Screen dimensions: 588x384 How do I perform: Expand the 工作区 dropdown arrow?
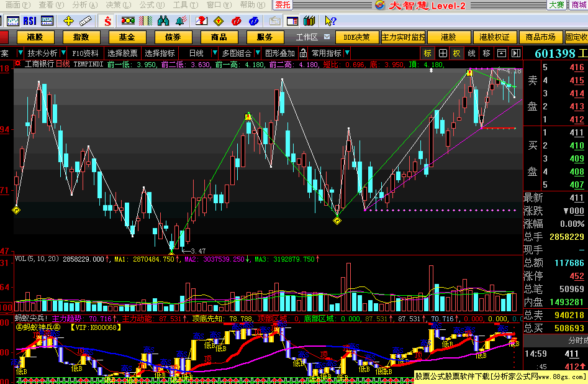327,37
